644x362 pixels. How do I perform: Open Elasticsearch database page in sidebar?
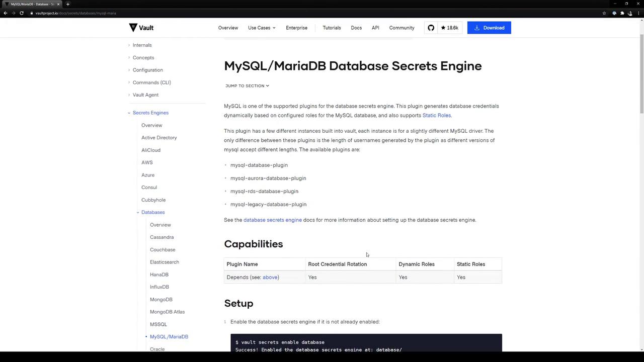165,262
